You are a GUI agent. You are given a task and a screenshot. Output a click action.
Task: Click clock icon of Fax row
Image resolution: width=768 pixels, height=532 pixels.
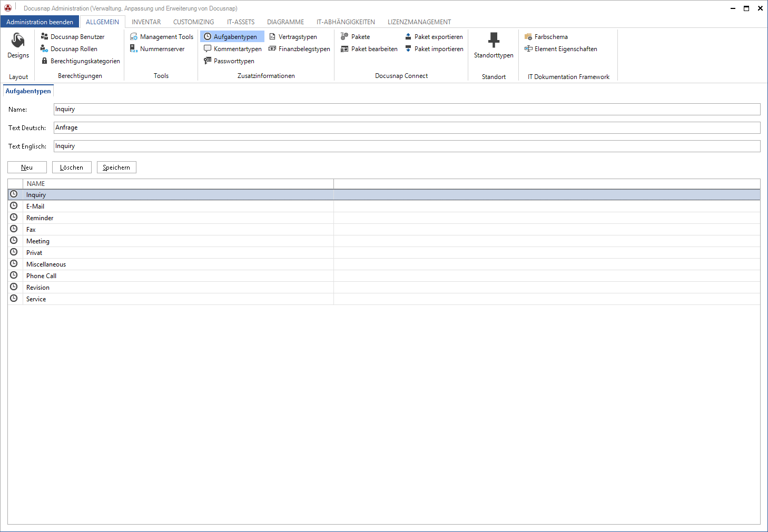click(x=14, y=229)
